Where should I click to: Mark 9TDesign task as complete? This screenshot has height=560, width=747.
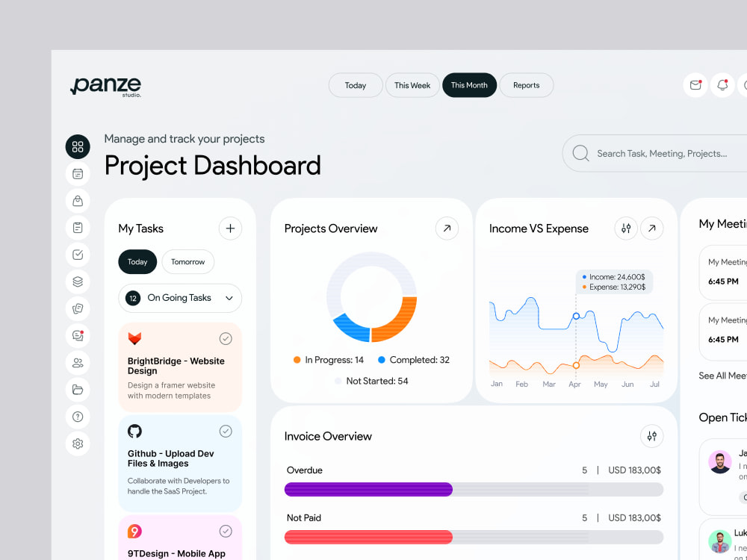226,532
